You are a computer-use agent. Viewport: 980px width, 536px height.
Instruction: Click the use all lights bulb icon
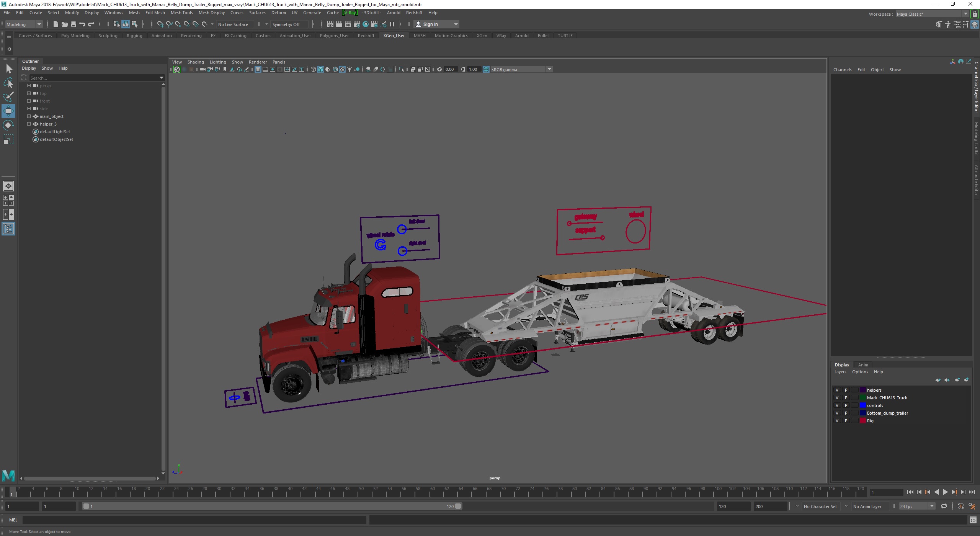point(350,69)
